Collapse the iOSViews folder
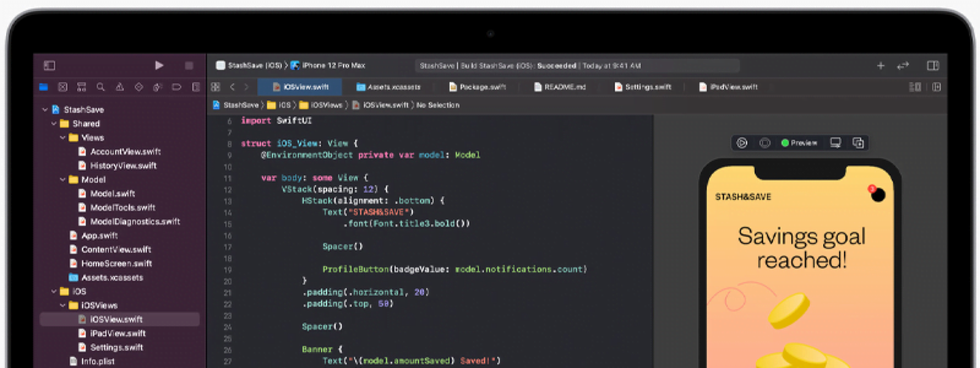This screenshot has height=368, width=980. click(62, 305)
